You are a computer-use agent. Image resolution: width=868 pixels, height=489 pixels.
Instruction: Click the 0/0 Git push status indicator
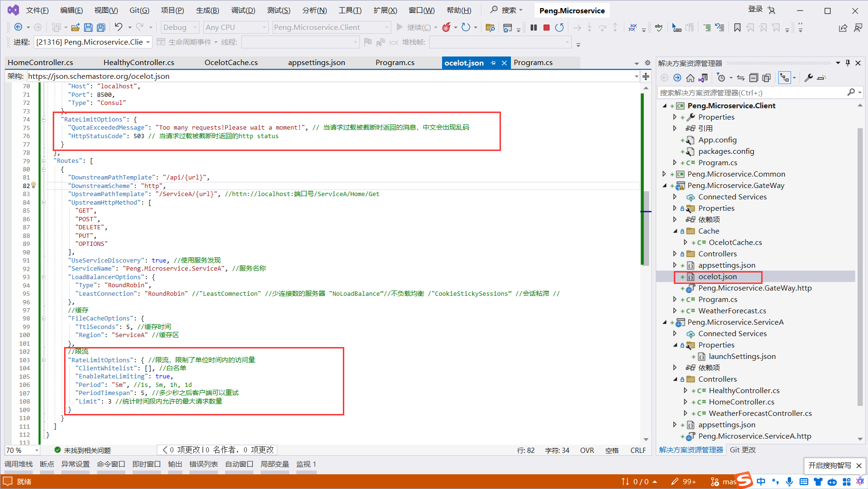(x=639, y=481)
